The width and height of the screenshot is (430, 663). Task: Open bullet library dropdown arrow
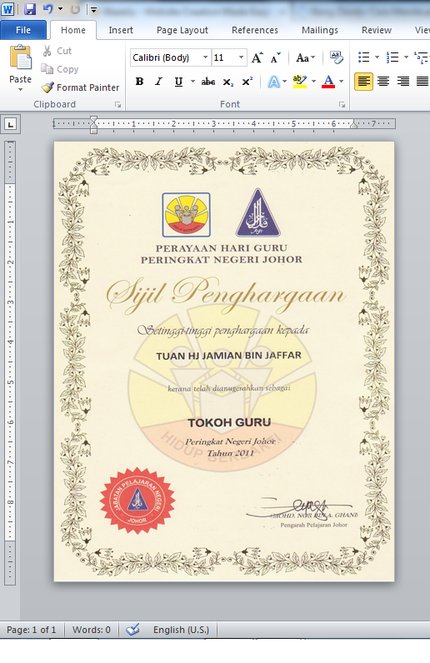point(377,57)
